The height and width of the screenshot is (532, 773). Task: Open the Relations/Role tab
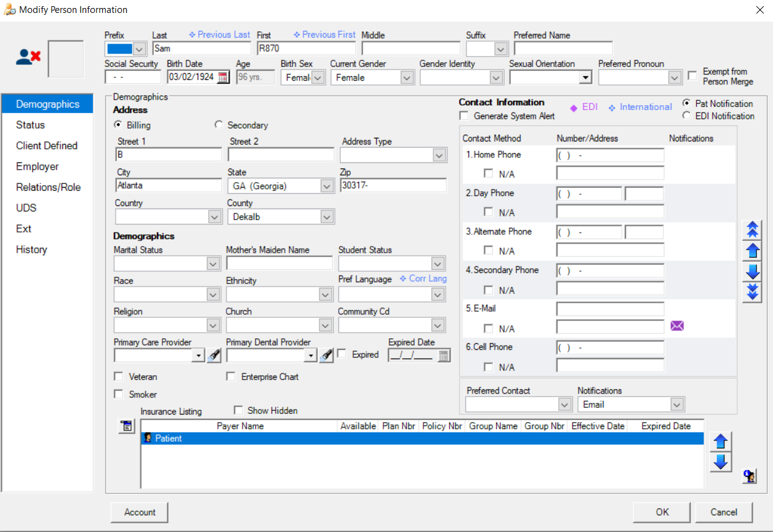pyautogui.click(x=48, y=187)
